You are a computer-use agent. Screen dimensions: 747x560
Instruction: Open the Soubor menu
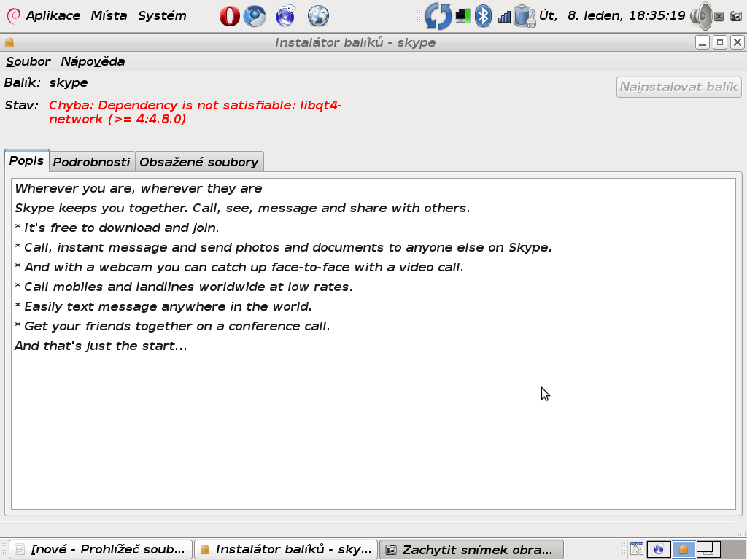click(28, 61)
